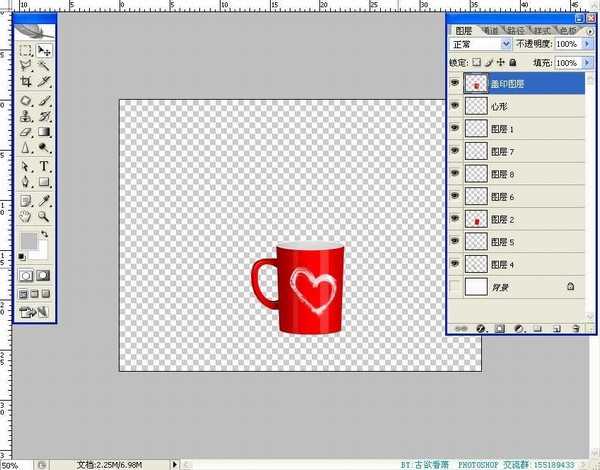Show the 背景 layer visibility box
600x470 pixels.
coord(455,287)
